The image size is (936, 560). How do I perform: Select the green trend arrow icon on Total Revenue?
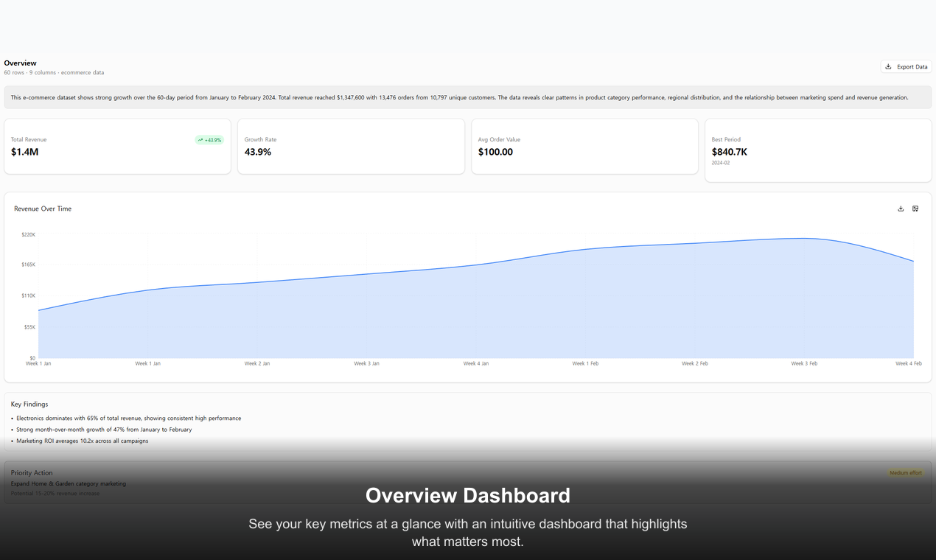click(200, 139)
